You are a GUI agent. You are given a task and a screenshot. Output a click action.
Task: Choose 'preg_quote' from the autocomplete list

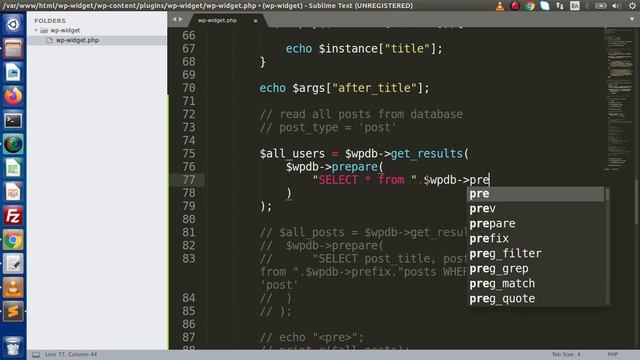pos(536,298)
